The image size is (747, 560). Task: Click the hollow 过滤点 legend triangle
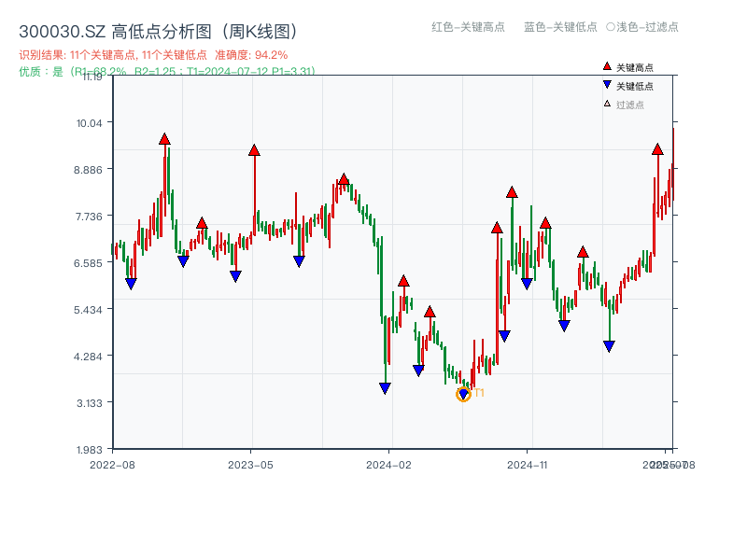(x=607, y=104)
